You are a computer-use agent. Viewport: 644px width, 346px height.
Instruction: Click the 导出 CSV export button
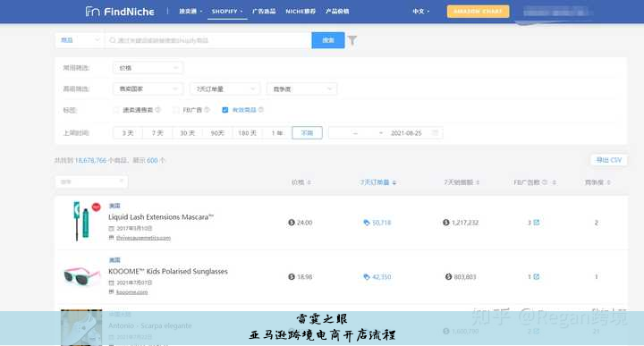coord(609,160)
